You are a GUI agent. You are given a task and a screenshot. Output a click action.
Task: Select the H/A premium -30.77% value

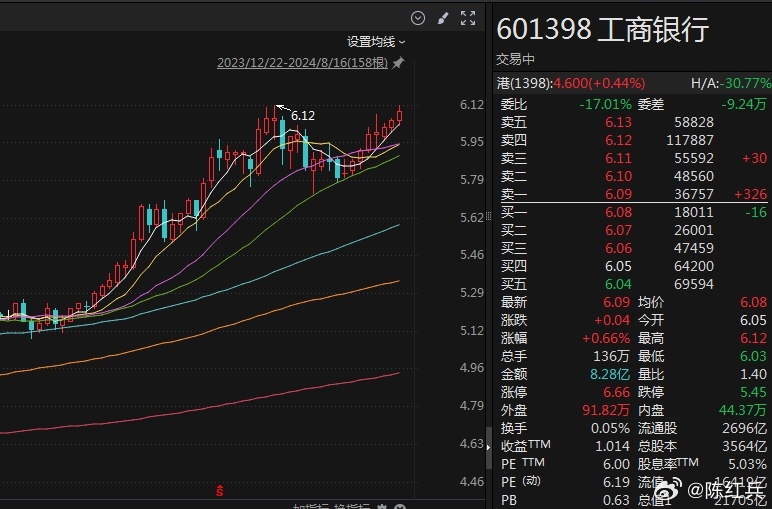(x=745, y=83)
